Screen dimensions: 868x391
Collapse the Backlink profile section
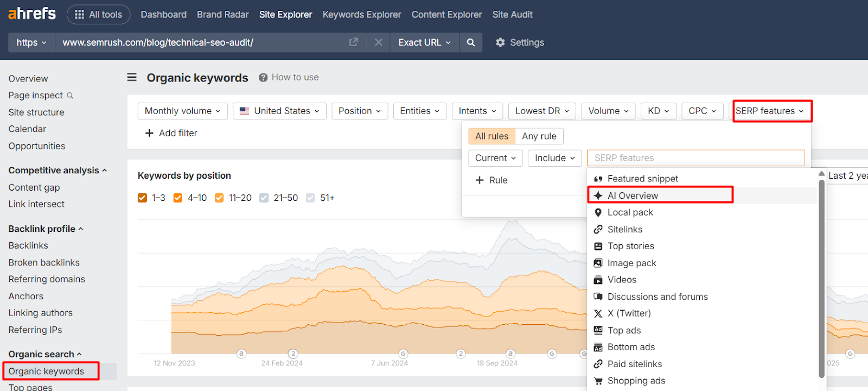46,229
